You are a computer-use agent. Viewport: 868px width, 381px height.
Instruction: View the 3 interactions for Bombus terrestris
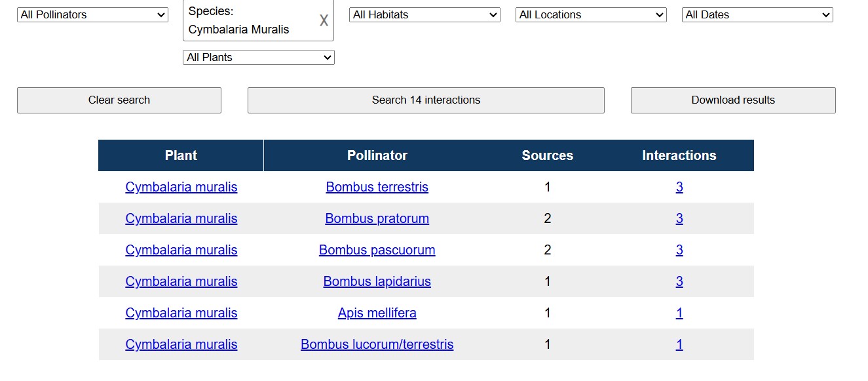tap(679, 187)
